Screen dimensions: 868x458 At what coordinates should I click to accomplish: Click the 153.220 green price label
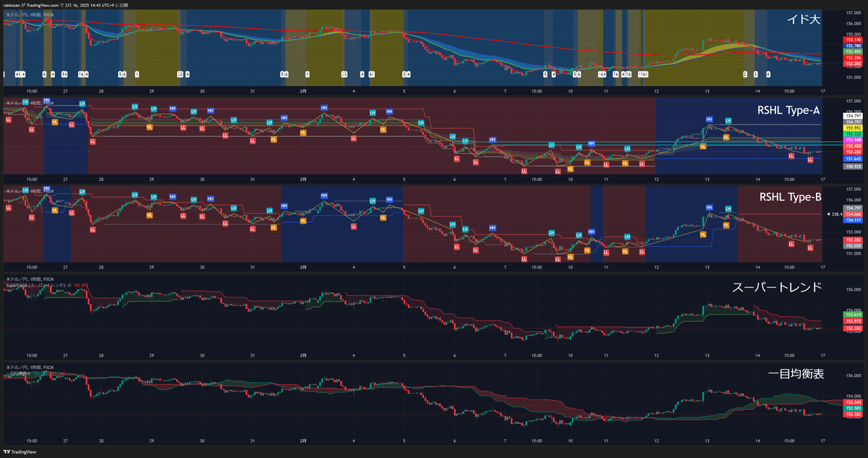click(x=854, y=134)
